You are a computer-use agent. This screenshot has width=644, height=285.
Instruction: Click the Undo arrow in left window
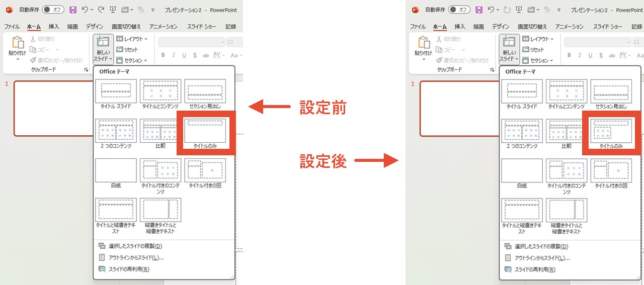click(85, 10)
